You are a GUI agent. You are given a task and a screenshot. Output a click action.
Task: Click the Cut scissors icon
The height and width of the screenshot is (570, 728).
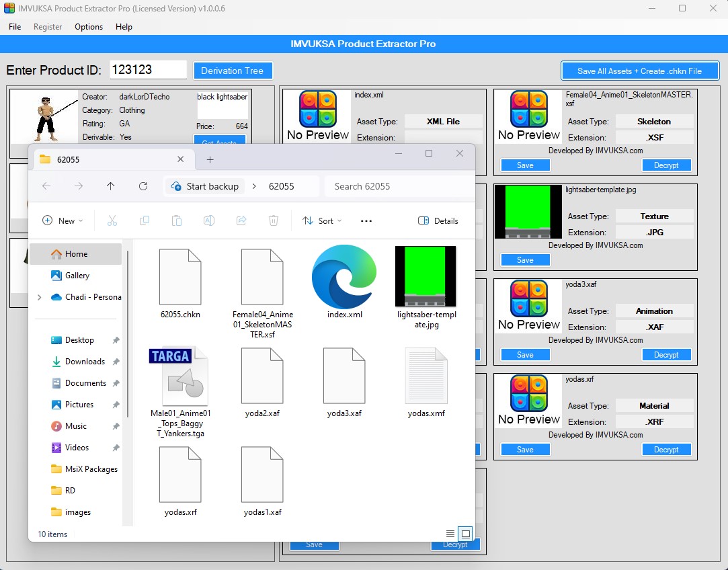point(112,221)
